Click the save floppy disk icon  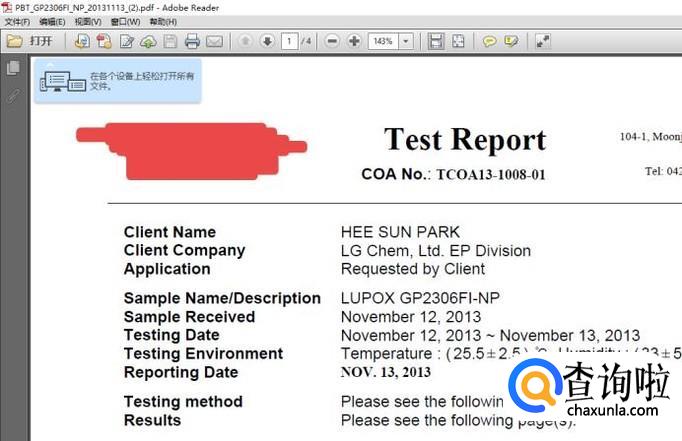coord(170,41)
